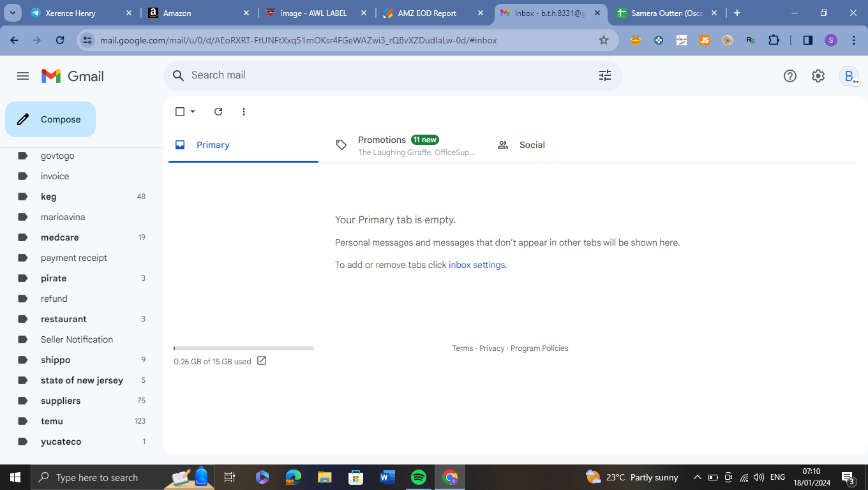Viewport: 868px width, 490px height.
Task: Open File Explorer from the taskbar
Action: pyautogui.click(x=325, y=477)
